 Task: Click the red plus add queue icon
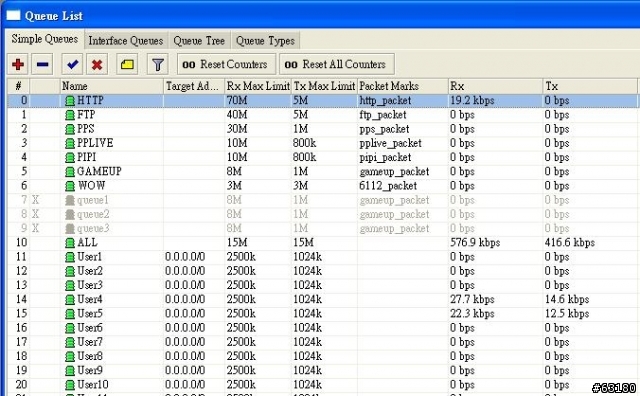pyautogui.click(x=18, y=65)
